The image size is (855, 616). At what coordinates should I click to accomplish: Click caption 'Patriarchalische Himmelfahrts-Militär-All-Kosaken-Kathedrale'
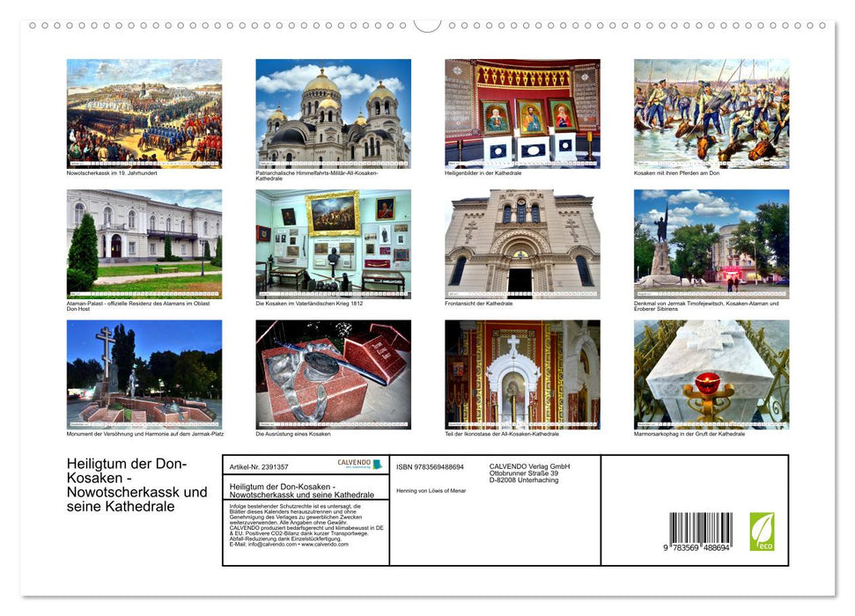317,175
